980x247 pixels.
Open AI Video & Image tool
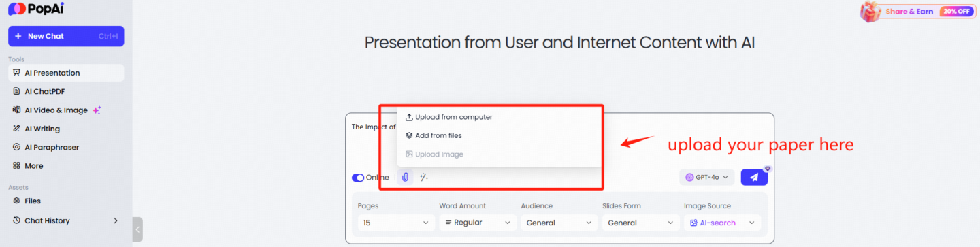click(x=66, y=110)
